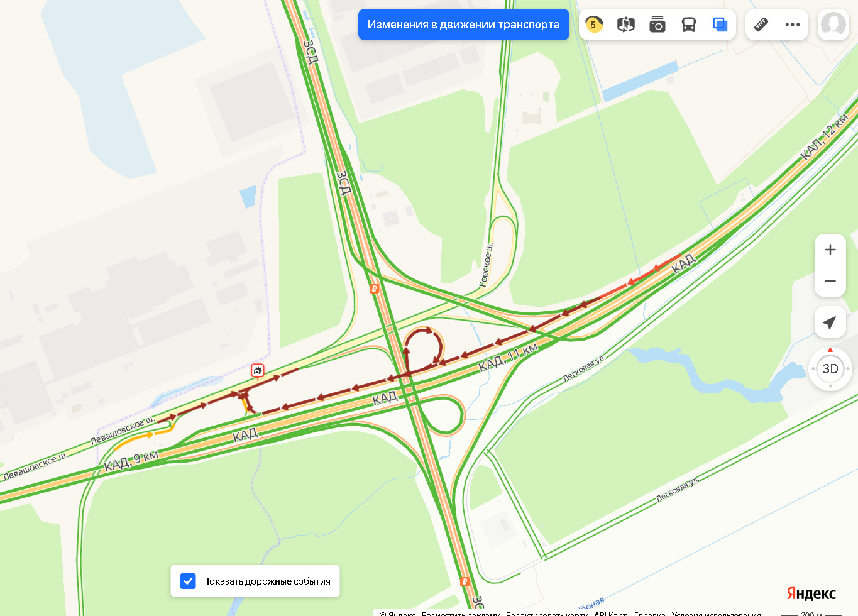Locate me with the arrow button
The height and width of the screenshot is (616, 858).
pos(830,322)
